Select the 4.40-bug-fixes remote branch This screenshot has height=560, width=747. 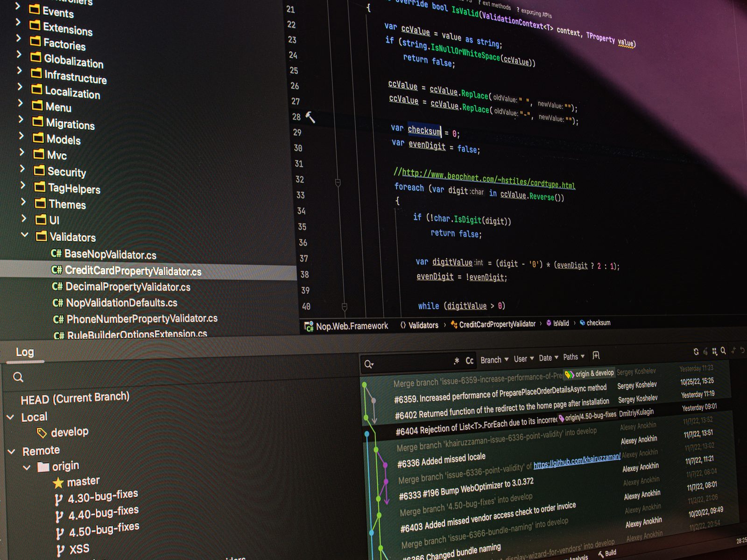[103, 513]
